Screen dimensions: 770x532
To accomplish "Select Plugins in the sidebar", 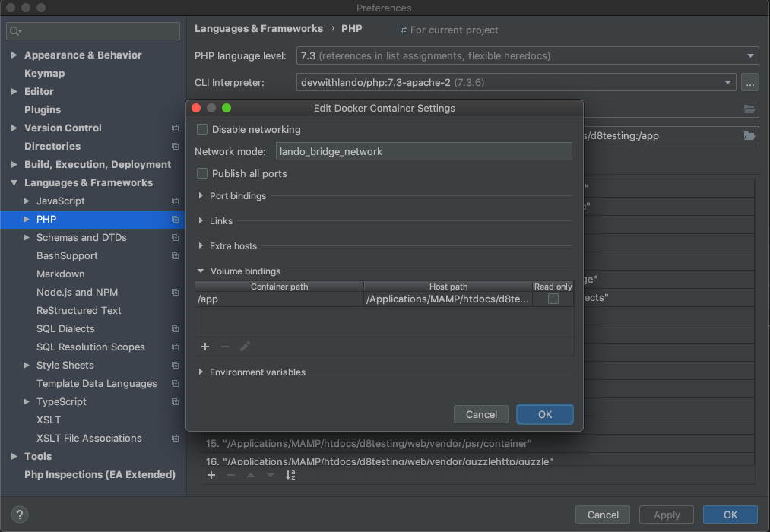I will 43,110.
